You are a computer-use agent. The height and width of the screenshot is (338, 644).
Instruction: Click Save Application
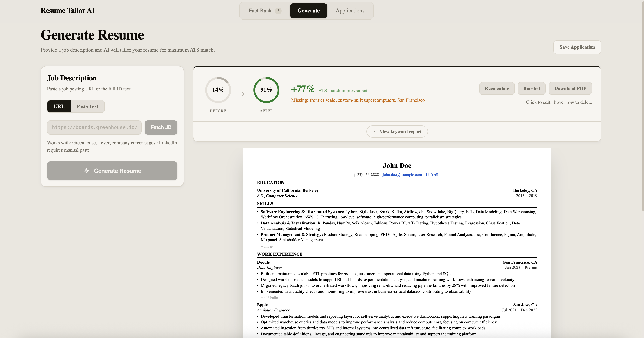click(x=577, y=47)
